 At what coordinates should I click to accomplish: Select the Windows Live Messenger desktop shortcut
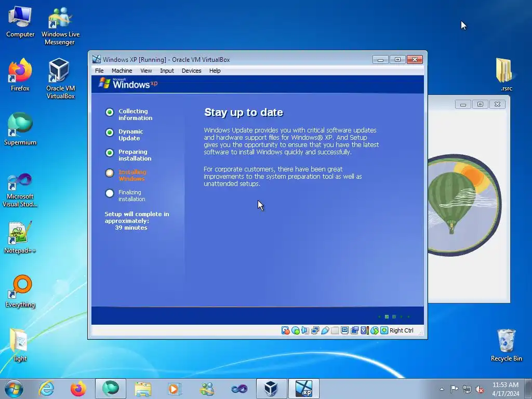(60, 26)
